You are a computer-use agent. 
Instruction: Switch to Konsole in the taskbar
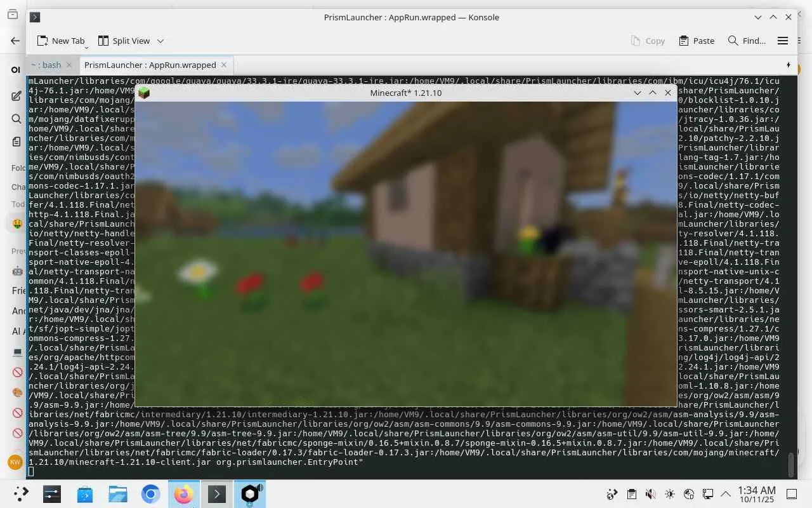click(x=216, y=494)
